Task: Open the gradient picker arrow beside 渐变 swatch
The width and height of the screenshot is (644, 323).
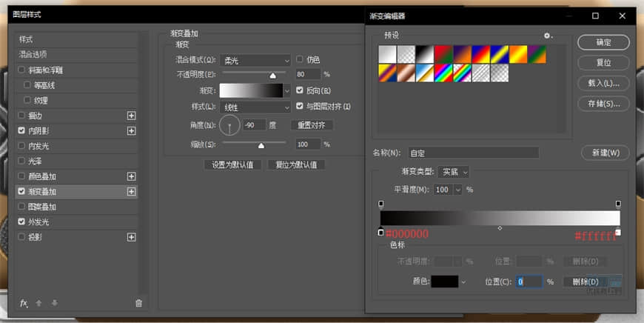Action: click(287, 91)
